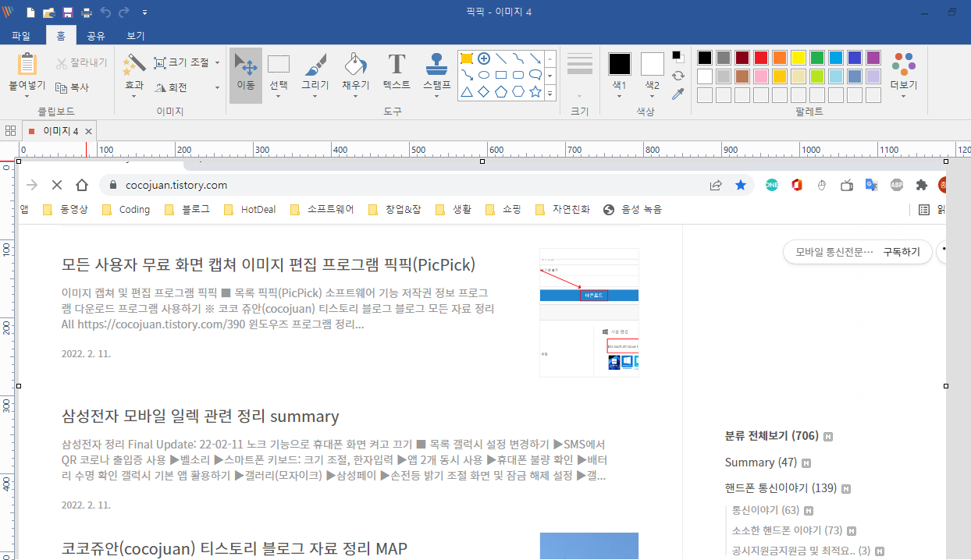971x560 pixels.
Task: Open the quick access toolbar customize arrow
Action: [x=145, y=12]
